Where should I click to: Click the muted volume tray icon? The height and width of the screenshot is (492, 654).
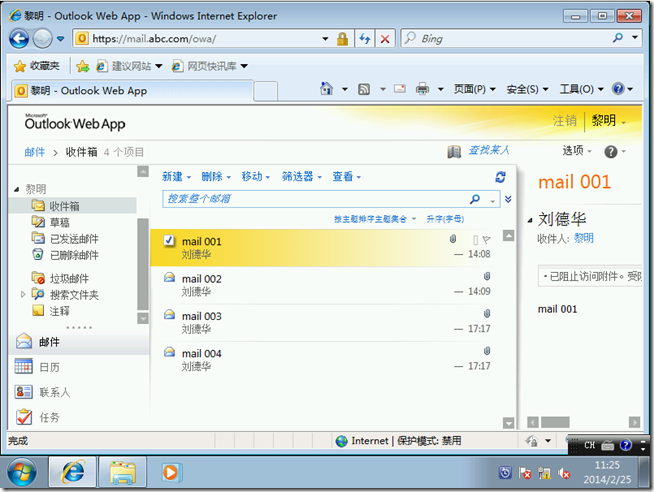[x=564, y=473]
